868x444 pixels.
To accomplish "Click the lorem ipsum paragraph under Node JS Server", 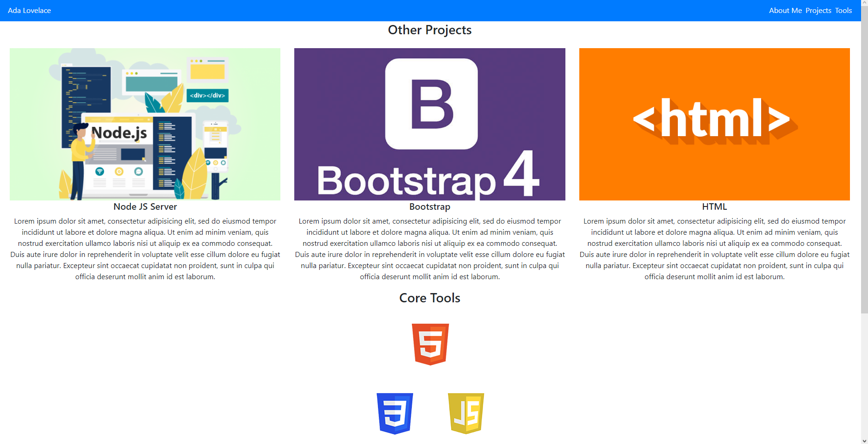I will pyautogui.click(x=145, y=249).
